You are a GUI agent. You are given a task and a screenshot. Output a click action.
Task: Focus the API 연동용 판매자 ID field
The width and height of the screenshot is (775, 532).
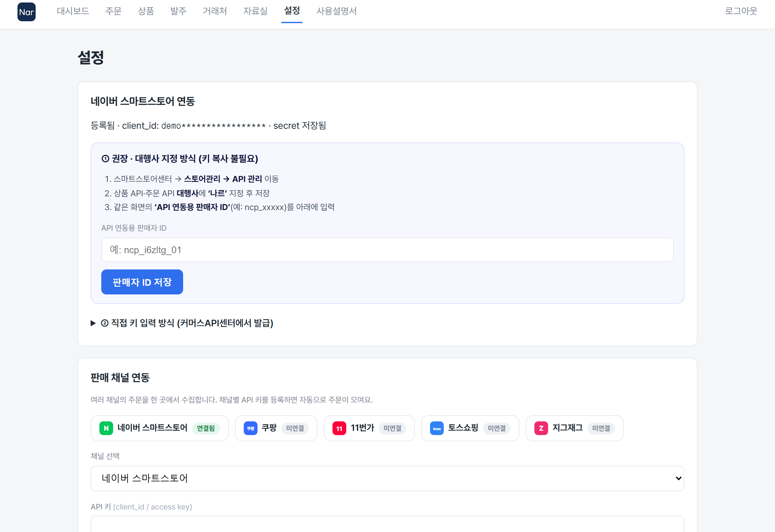click(387, 250)
